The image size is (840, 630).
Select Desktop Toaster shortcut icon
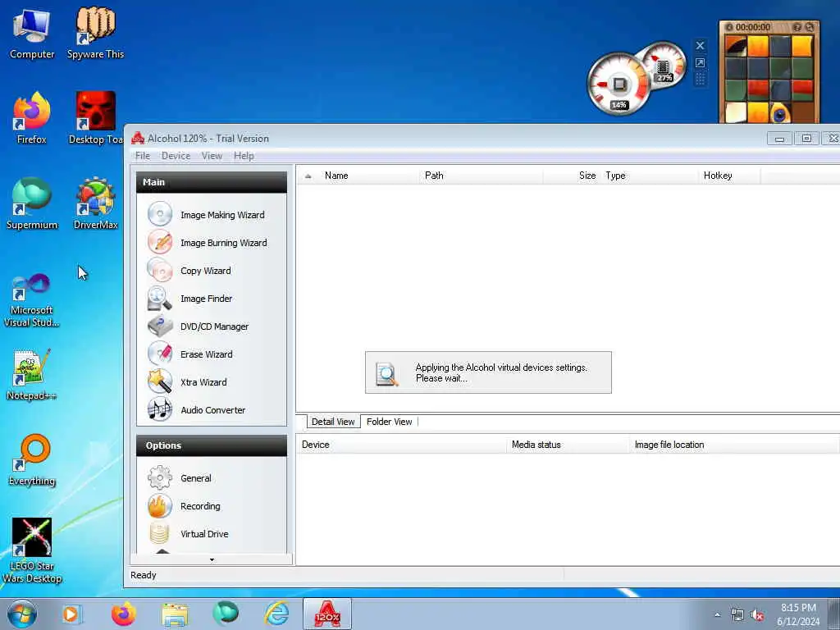tap(95, 118)
